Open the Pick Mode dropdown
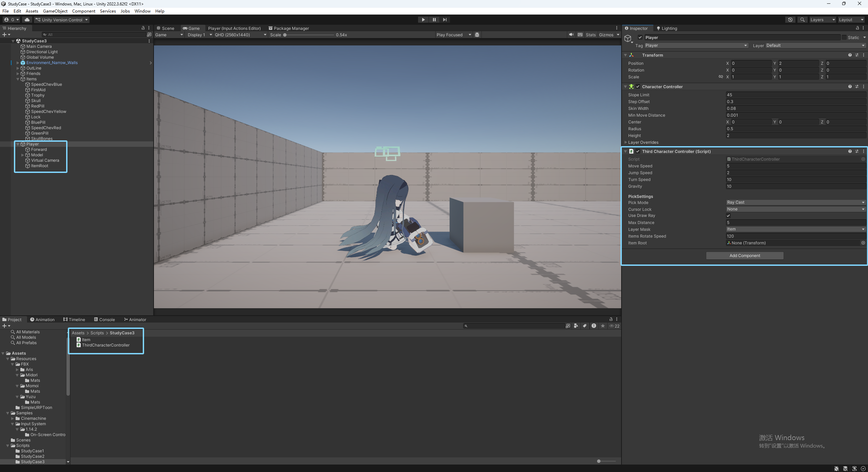 point(795,202)
